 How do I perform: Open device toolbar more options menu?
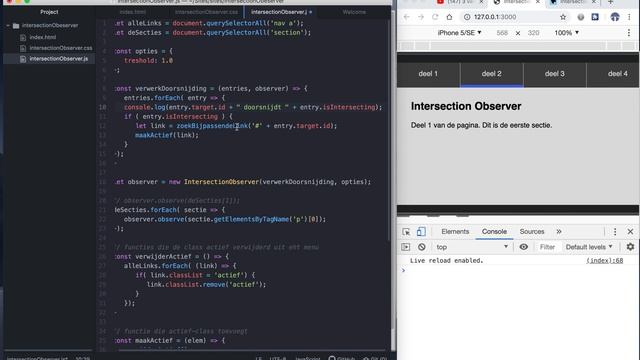click(x=629, y=33)
